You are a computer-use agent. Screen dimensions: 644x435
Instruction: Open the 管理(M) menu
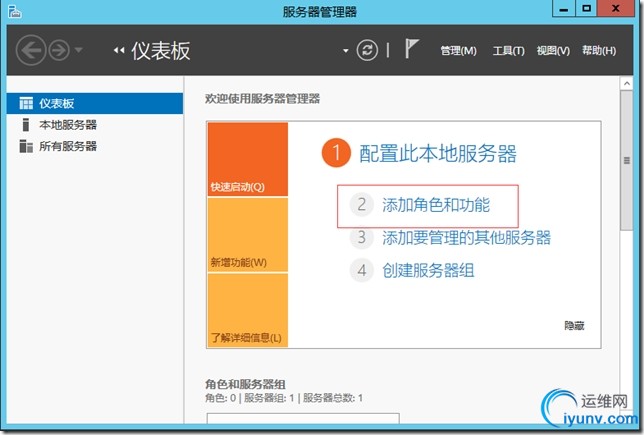click(x=458, y=51)
